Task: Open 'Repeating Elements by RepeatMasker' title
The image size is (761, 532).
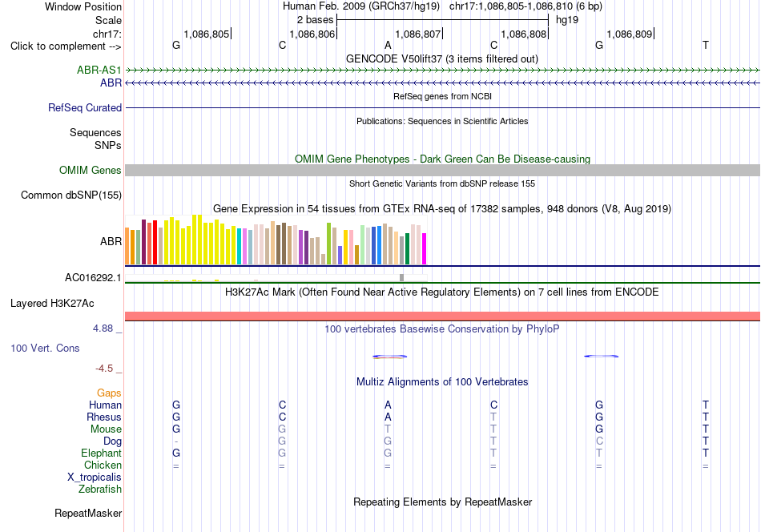Action: [442, 502]
